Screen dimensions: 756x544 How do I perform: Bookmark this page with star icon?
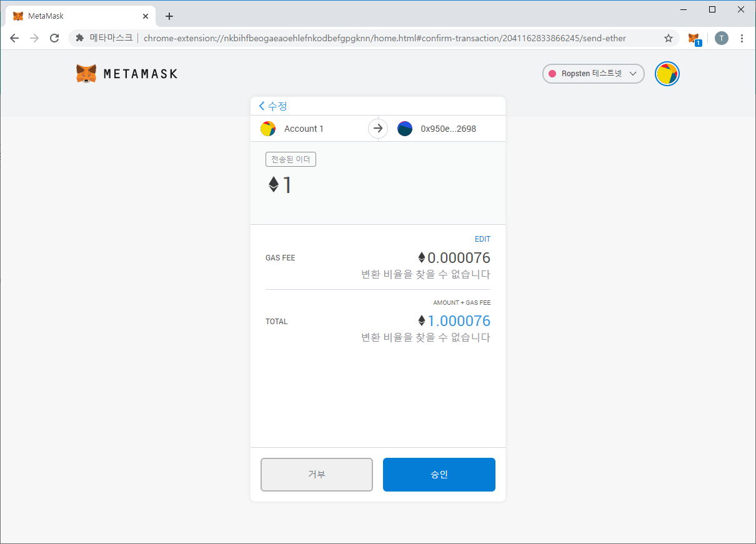coord(669,38)
